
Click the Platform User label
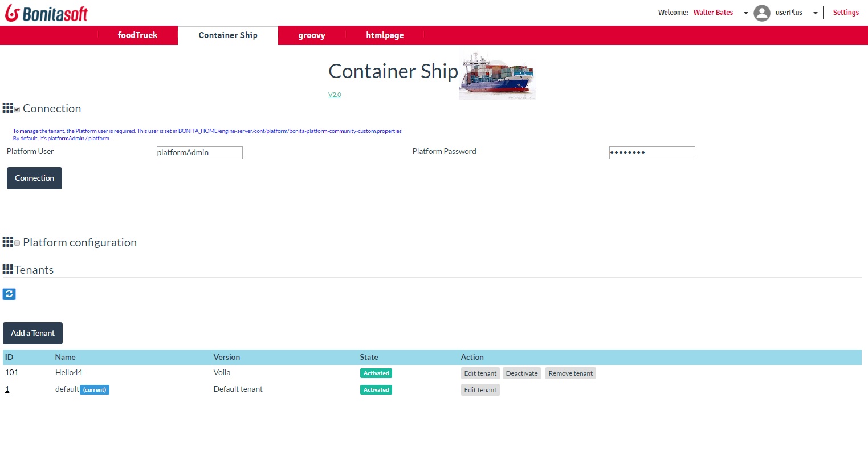(30, 151)
